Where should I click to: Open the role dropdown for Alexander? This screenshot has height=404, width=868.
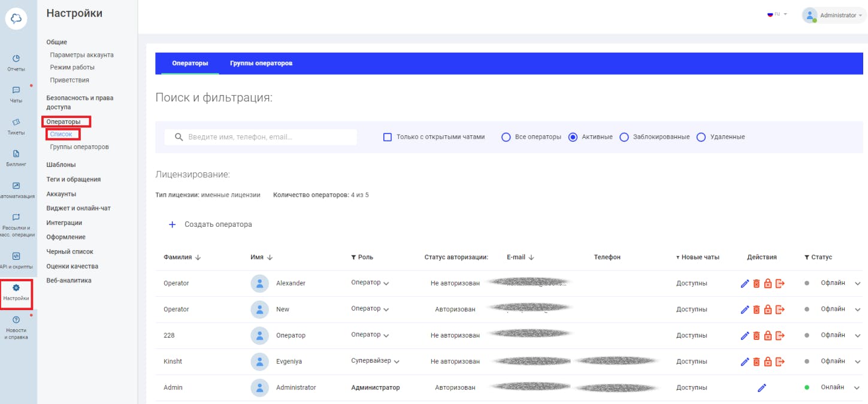click(x=370, y=283)
